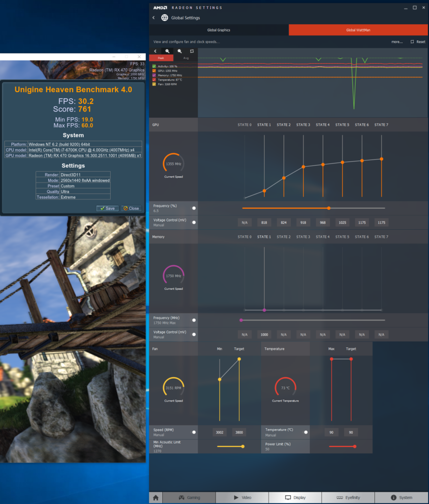
Task: Click Memory State 1 frequency point
Action: click(265, 310)
